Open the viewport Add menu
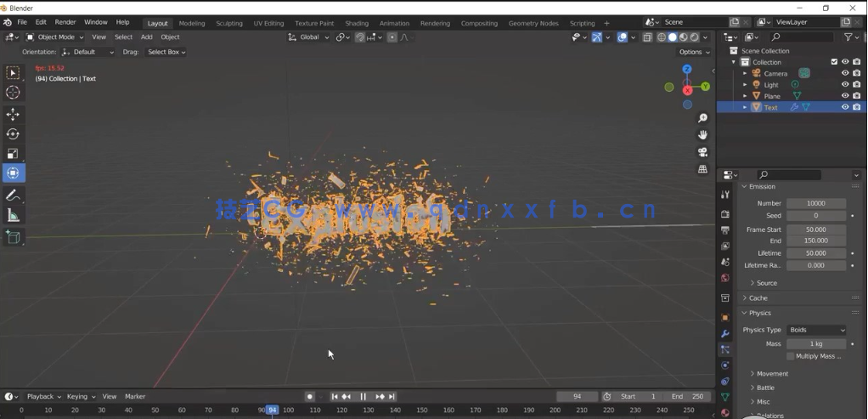Image resolution: width=868 pixels, height=419 pixels. 147,37
